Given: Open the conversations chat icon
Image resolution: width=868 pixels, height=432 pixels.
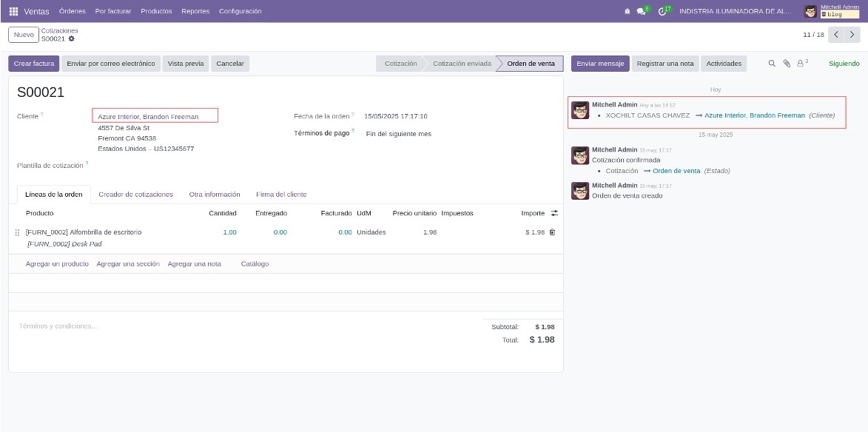Looking at the screenshot, I should click(x=641, y=11).
